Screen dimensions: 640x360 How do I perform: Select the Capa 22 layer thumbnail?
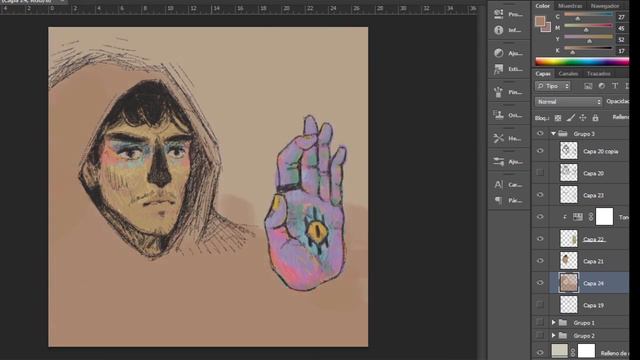point(569,238)
